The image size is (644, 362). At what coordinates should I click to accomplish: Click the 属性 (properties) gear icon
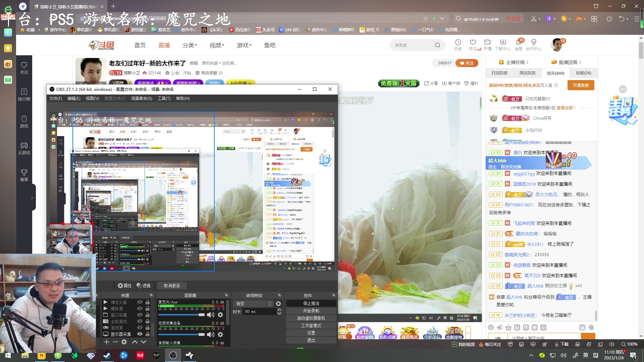click(120, 286)
